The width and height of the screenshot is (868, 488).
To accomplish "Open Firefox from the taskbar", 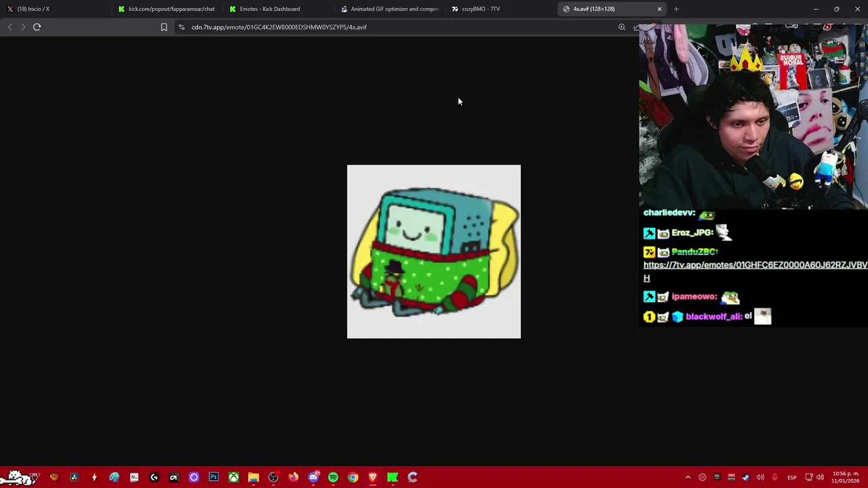I will pos(293,477).
